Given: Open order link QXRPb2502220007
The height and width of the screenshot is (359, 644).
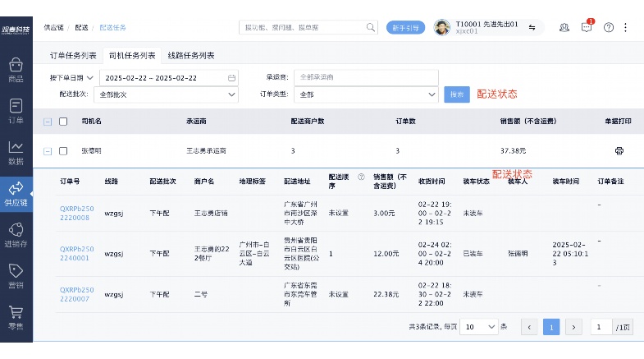Looking at the screenshot, I should [x=77, y=294].
